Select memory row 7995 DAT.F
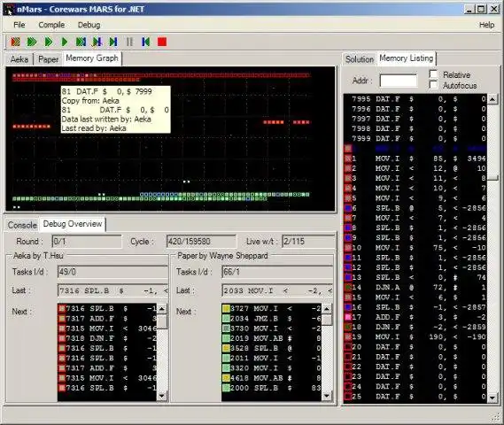504x425 pixels. click(415, 99)
